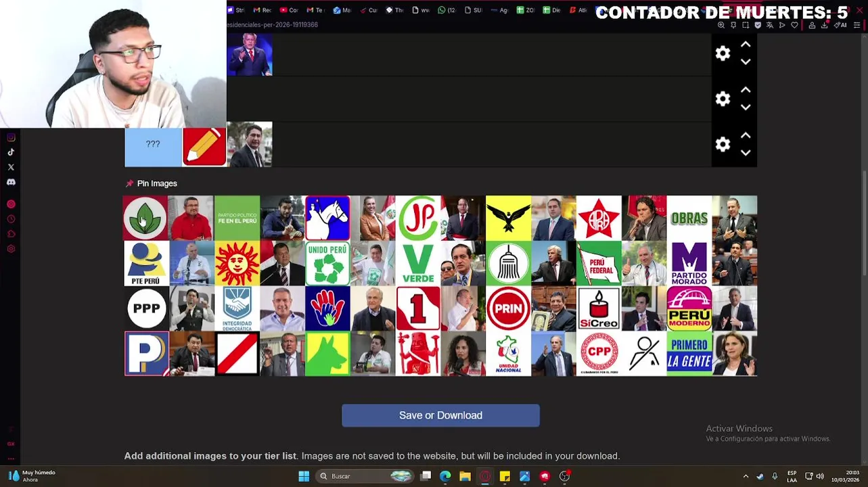Viewport: 868px width, 487px height.
Task: Select the 'Perú Moderno' logo tile
Action: coord(689,308)
